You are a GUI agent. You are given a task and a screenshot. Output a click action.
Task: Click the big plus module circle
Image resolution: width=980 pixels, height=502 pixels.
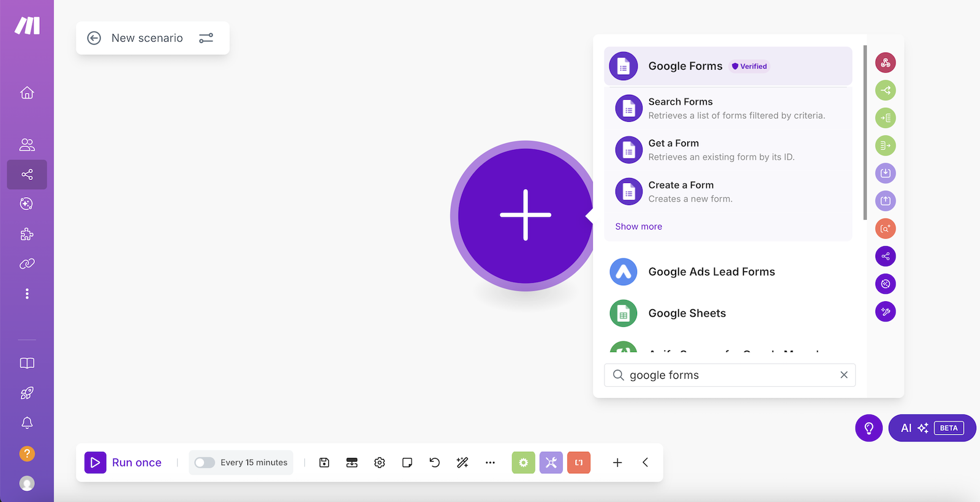(525, 215)
